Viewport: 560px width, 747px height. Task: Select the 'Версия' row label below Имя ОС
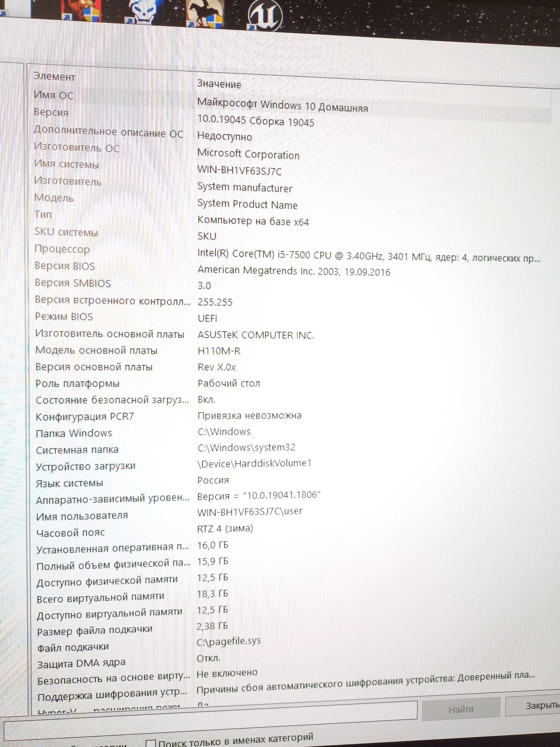point(51,112)
